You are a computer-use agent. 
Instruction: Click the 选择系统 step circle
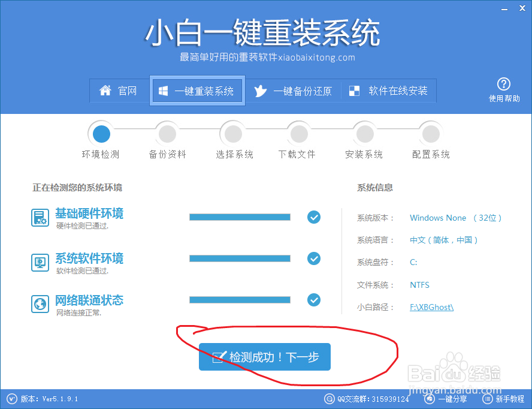(233, 134)
